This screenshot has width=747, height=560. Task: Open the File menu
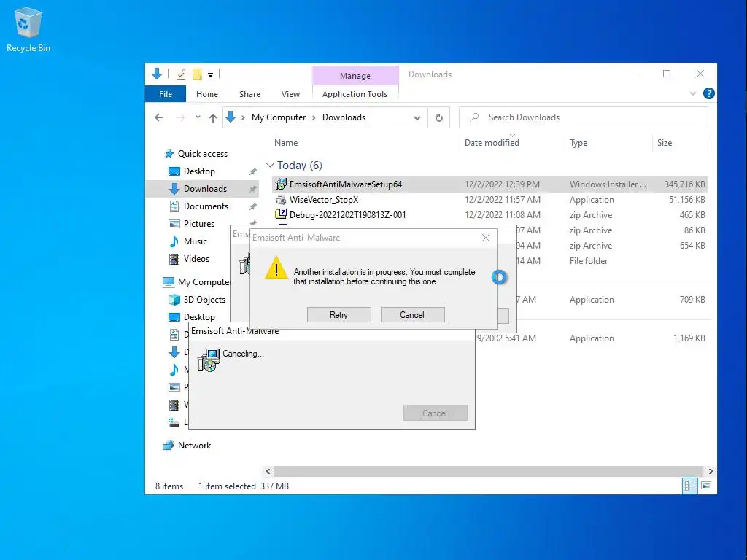[x=166, y=94]
